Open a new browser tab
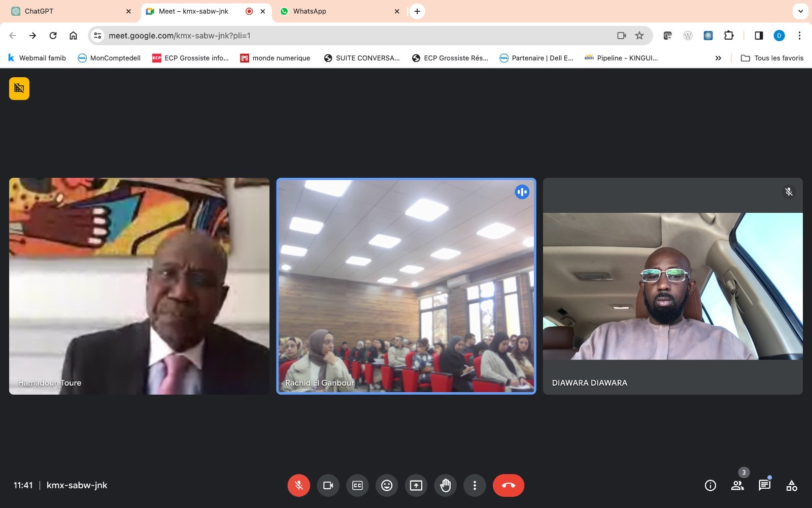The width and height of the screenshot is (812, 508). click(x=417, y=11)
